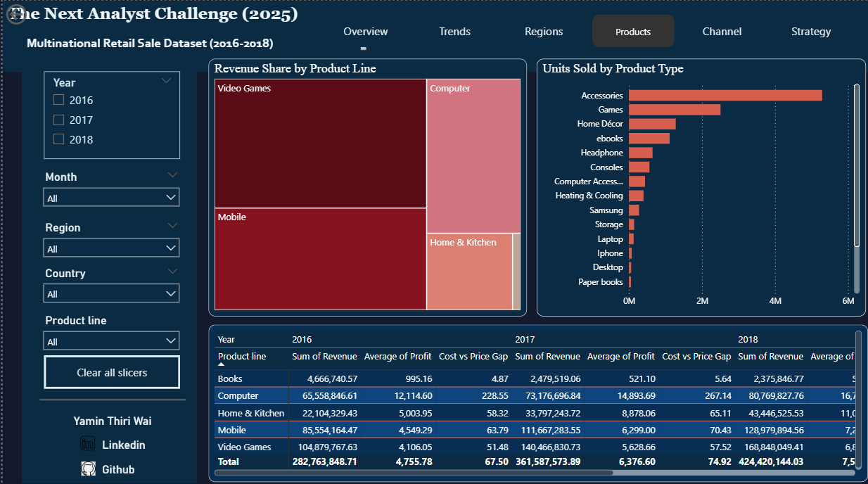Click the Accessories bar in Units Sold chart
Viewport: 868px width, 484px height.
[725, 95]
